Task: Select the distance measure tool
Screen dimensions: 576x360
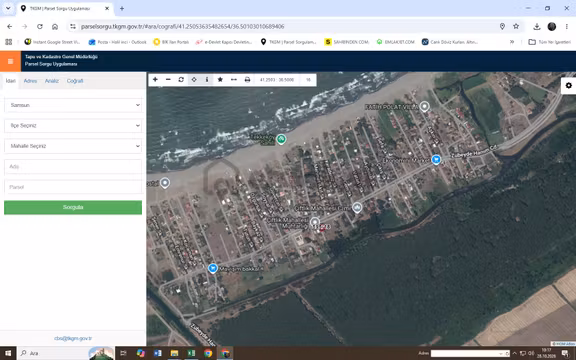Action: pos(234,79)
